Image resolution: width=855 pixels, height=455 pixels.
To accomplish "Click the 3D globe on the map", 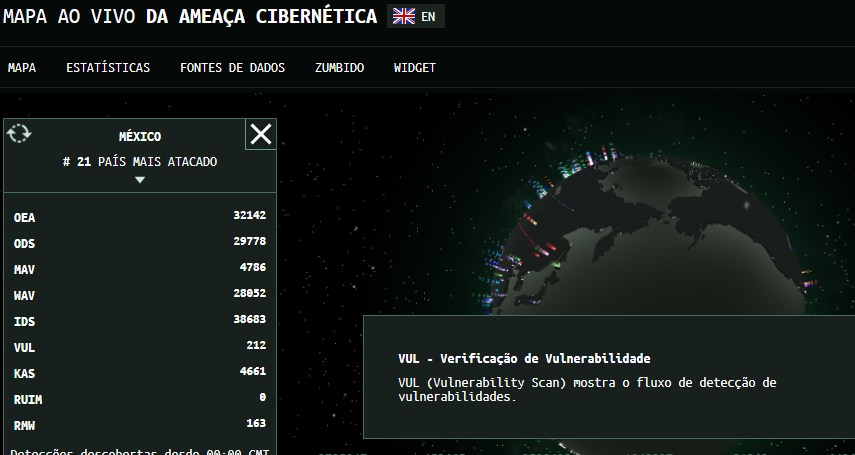I will click(x=649, y=235).
